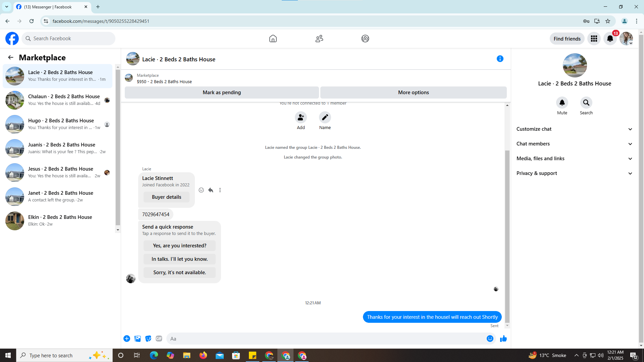
Task: Open the Facebook menu grid icon
Action: click(594, 39)
